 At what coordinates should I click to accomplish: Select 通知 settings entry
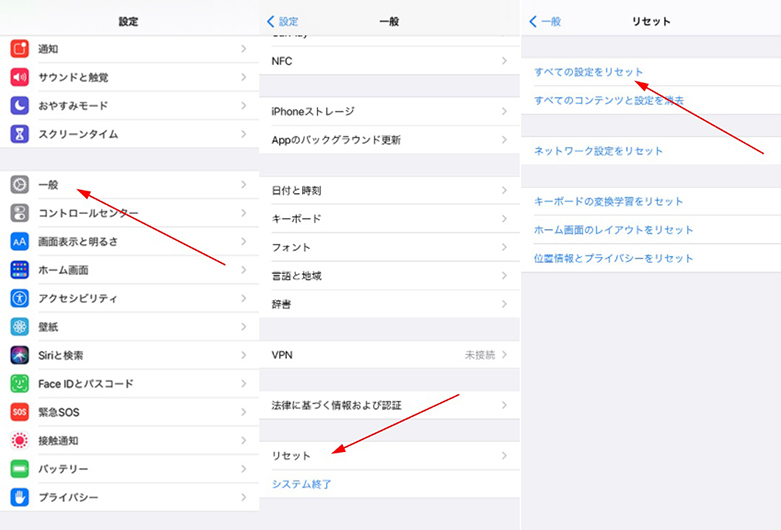coord(130,49)
